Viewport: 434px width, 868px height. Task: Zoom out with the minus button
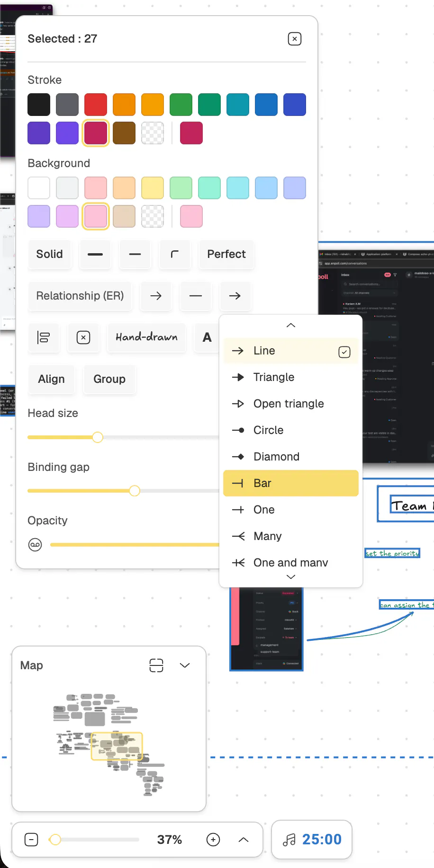31,840
